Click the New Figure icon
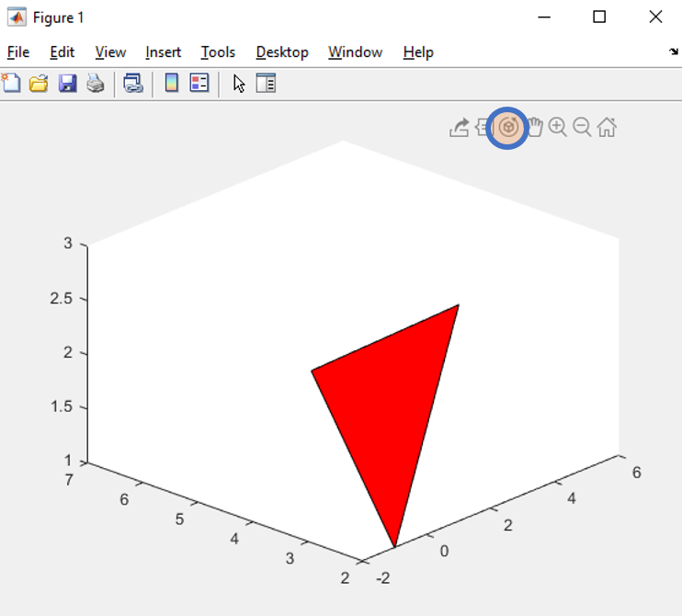Viewport: 682px width, 616px height. 11,83
